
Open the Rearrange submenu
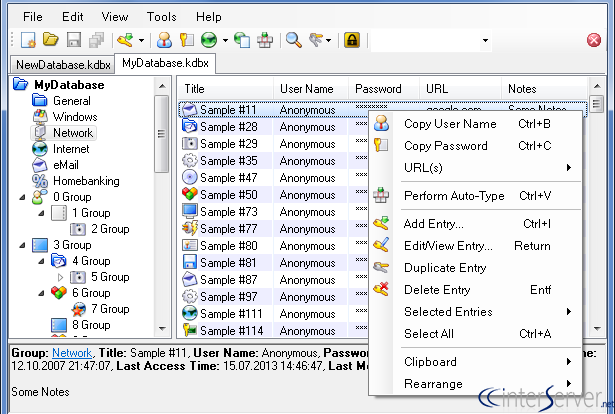point(475,384)
